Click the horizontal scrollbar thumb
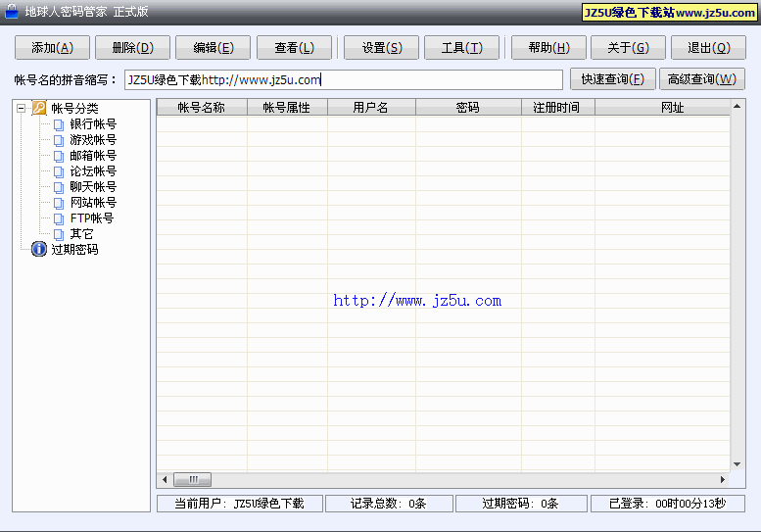Image resolution: width=761 pixels, height=532 pixels. [x=193, y=479]
